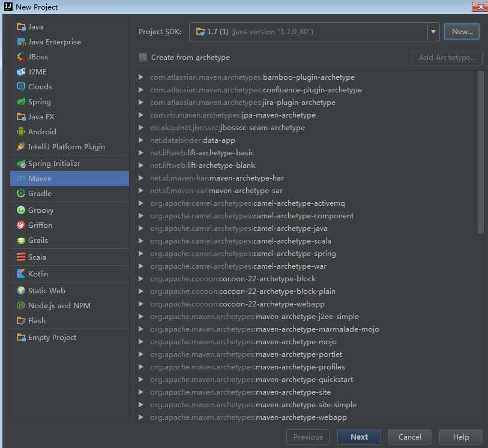
Task: Pick the Node.js and NPM icon
Action: (21, 306)
